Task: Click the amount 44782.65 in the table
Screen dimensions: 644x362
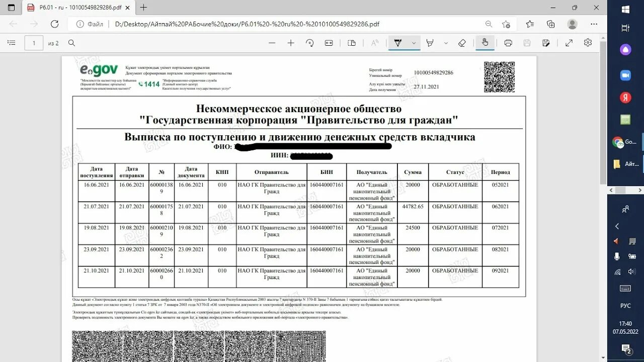Action: (x=413, y=207)
